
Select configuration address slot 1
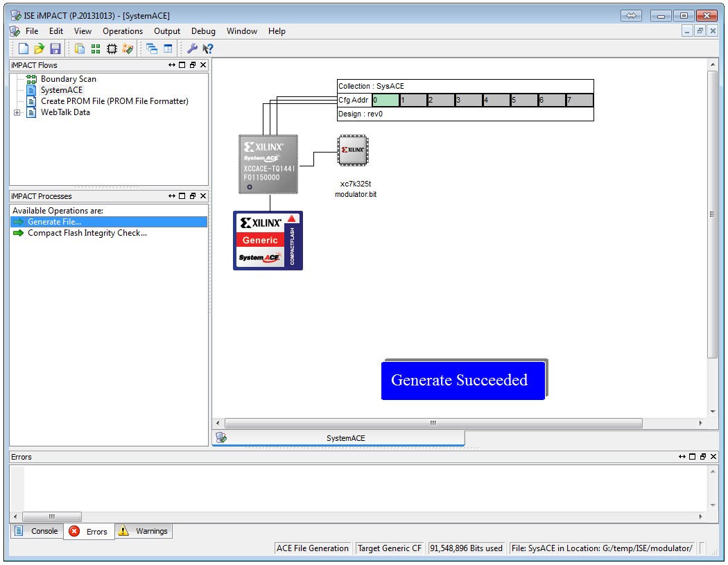tap(413, 101)
